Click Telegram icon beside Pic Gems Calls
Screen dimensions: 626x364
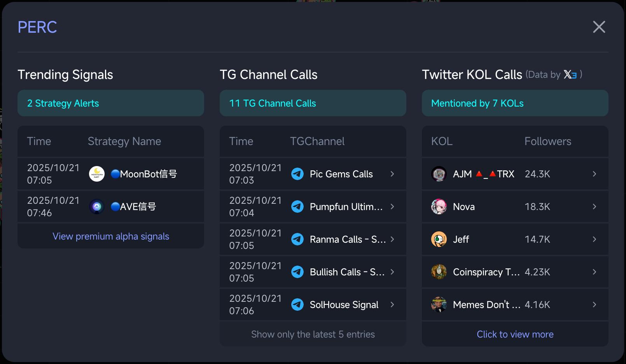[297, 174]
